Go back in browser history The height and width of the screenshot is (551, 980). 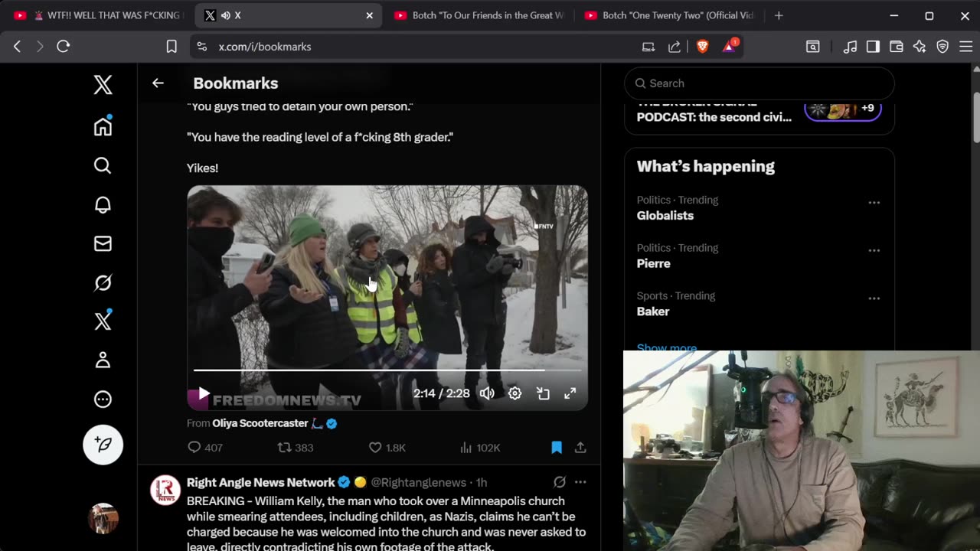coord(17,47)
